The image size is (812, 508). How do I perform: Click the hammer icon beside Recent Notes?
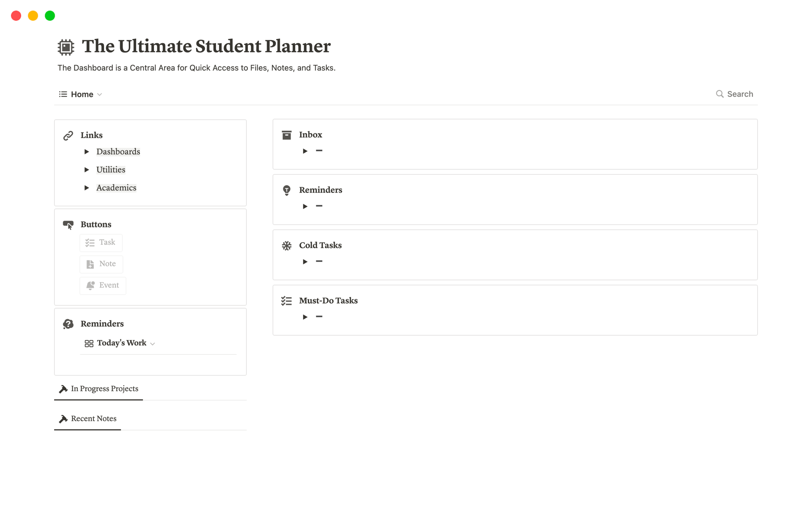point(63,419)
